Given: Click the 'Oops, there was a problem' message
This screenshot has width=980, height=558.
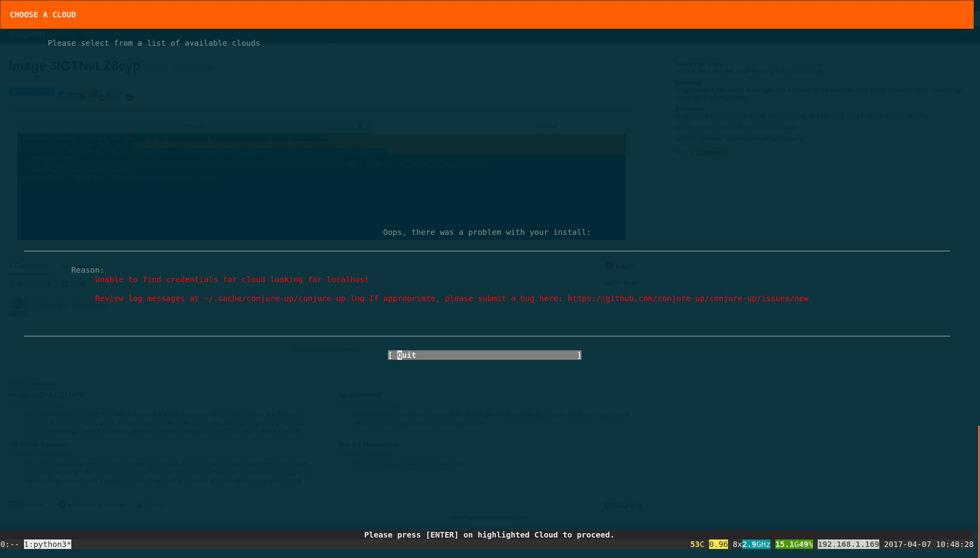Looking at the screenshot, I should pyautogui.click(x=487, y=232).
